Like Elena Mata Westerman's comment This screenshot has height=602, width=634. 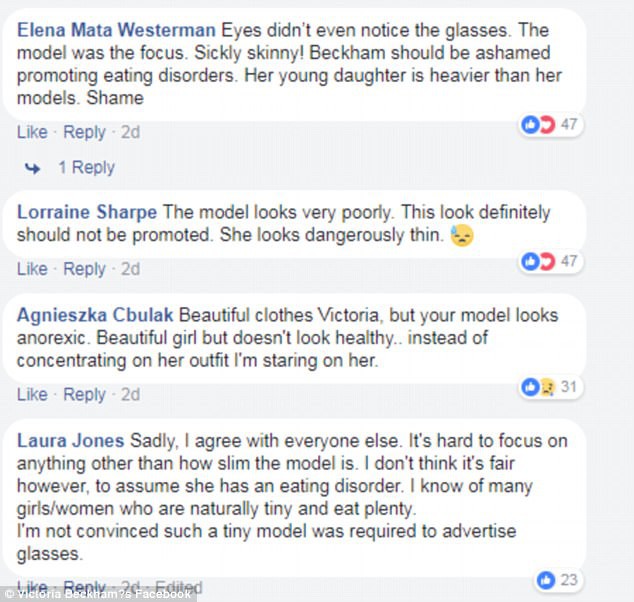coord(32,133)
